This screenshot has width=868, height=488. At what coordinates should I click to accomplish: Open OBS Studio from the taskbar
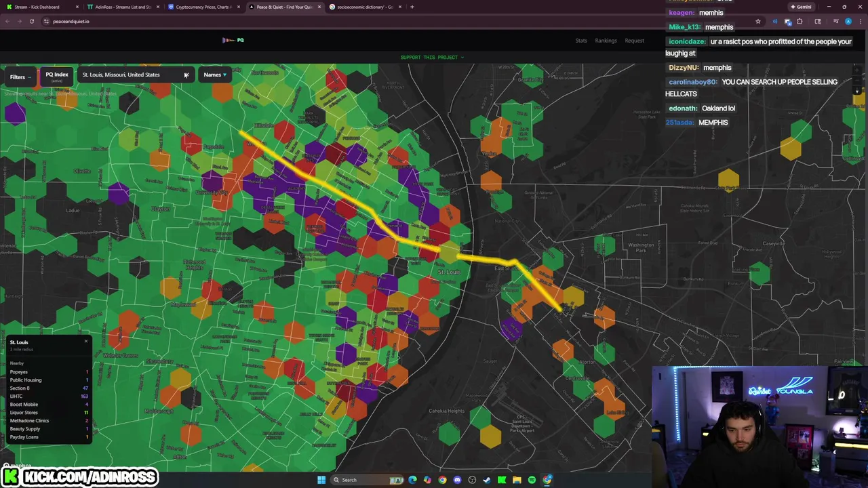click(472, 480)
